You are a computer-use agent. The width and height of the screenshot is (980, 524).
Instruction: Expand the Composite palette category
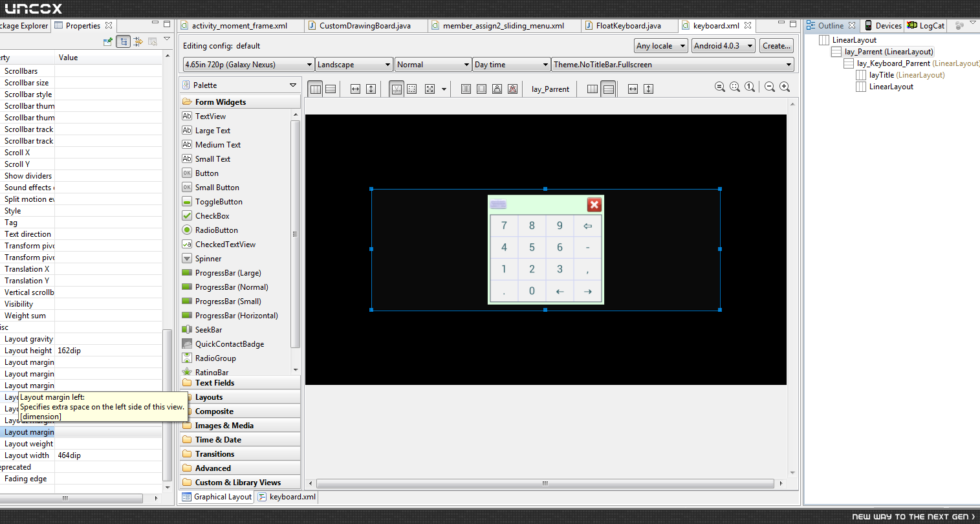coord(240,411)
